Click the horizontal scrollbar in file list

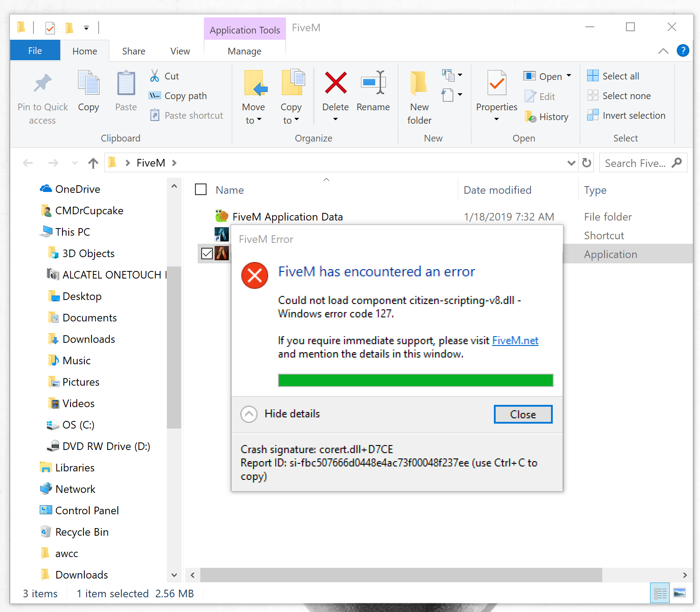point(401,575)
